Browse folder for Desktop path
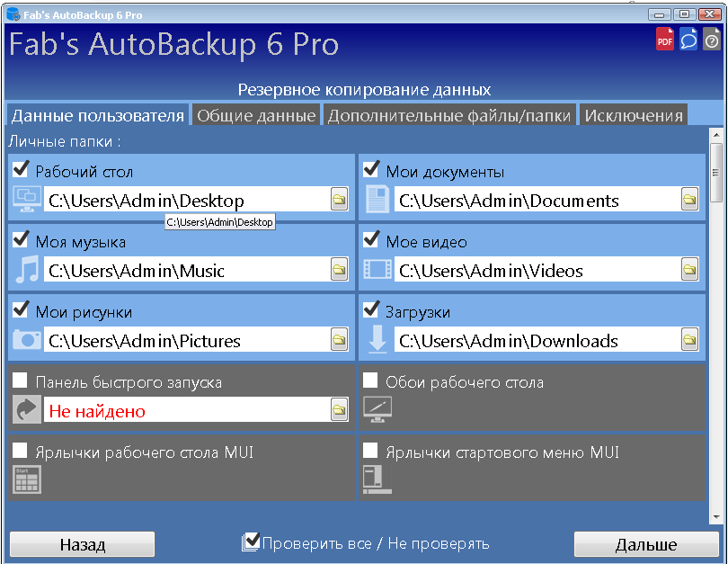 (340, 200)
